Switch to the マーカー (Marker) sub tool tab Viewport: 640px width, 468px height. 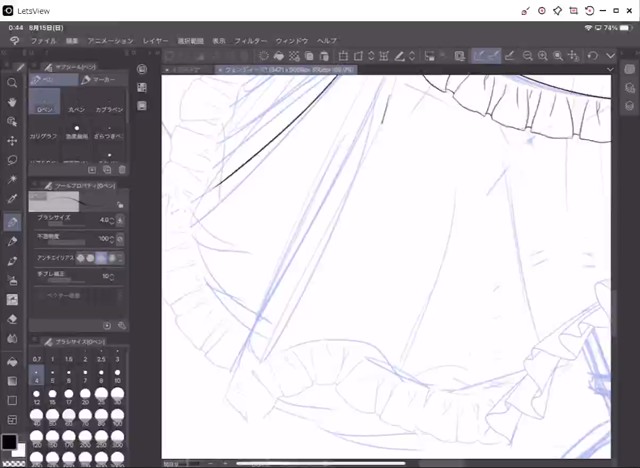[x=102, y=80]
